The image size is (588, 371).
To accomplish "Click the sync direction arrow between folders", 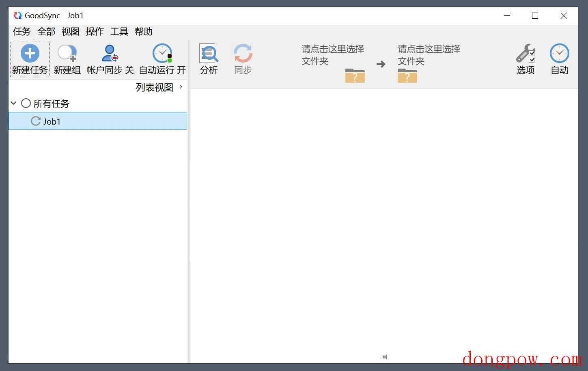I will click(x=381, y=64).
